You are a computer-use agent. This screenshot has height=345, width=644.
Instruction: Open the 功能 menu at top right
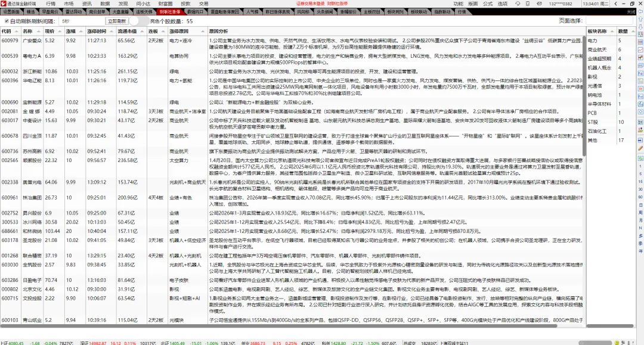(459, 4)
